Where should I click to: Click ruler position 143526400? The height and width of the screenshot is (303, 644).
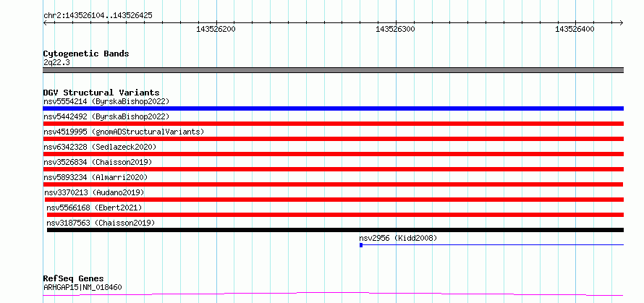tap(575, 29)
